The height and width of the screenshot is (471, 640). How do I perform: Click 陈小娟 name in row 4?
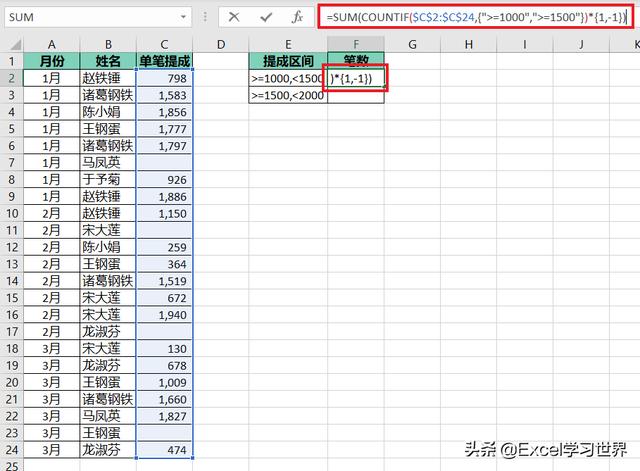pos(108,112)
